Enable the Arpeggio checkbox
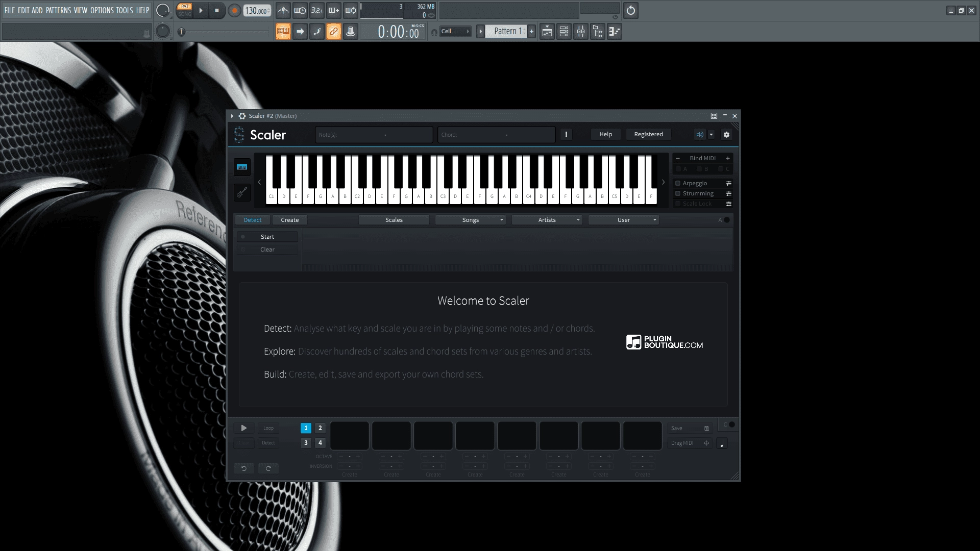 [x=678, y=183]
